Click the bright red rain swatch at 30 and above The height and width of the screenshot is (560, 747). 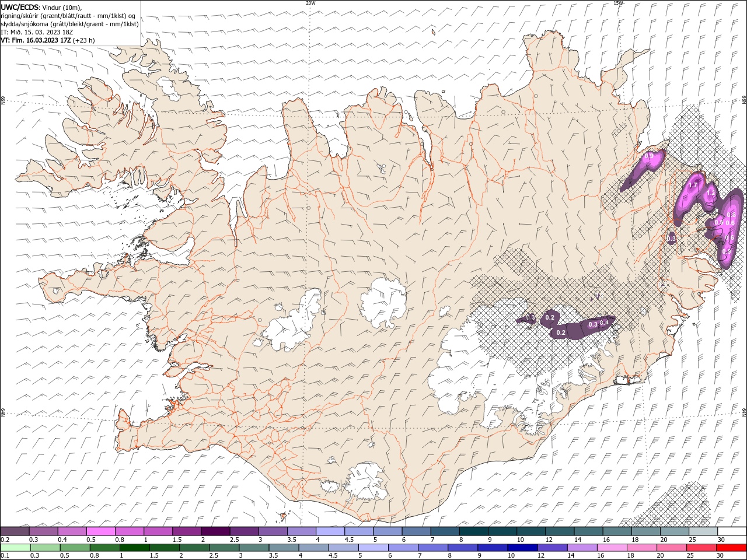(732, 548)
